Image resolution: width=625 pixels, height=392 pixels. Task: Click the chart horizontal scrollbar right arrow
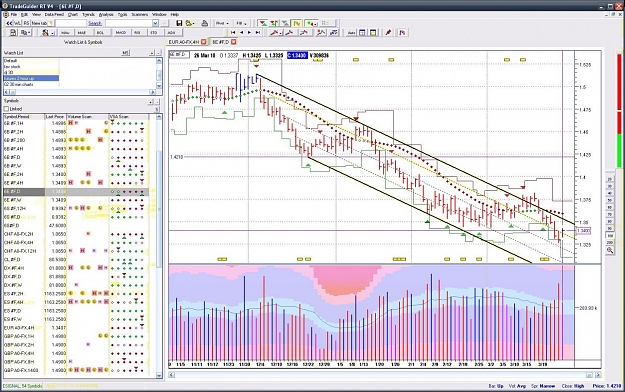tap(598, 375)
